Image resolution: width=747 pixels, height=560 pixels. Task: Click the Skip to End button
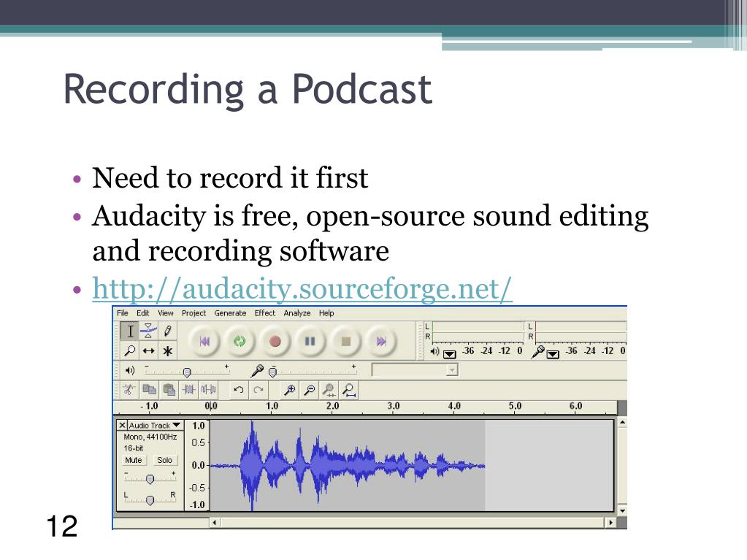click(381, 342)
